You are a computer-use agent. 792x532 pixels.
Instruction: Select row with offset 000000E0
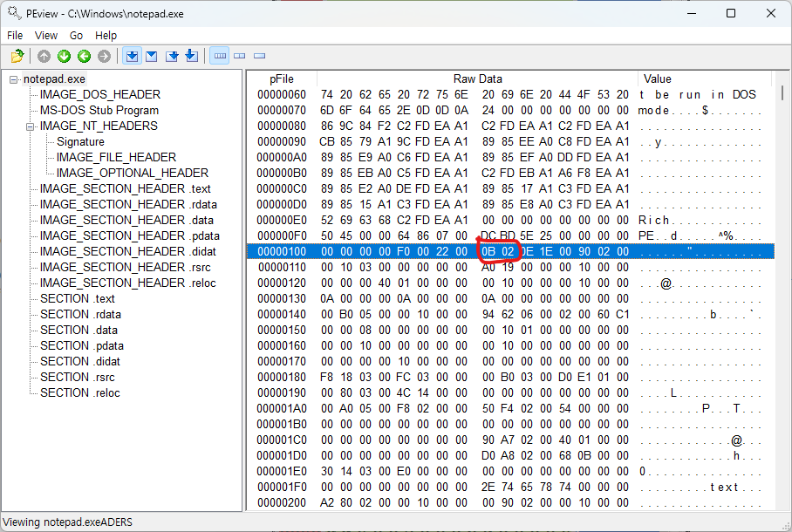[x=510, y=220]
